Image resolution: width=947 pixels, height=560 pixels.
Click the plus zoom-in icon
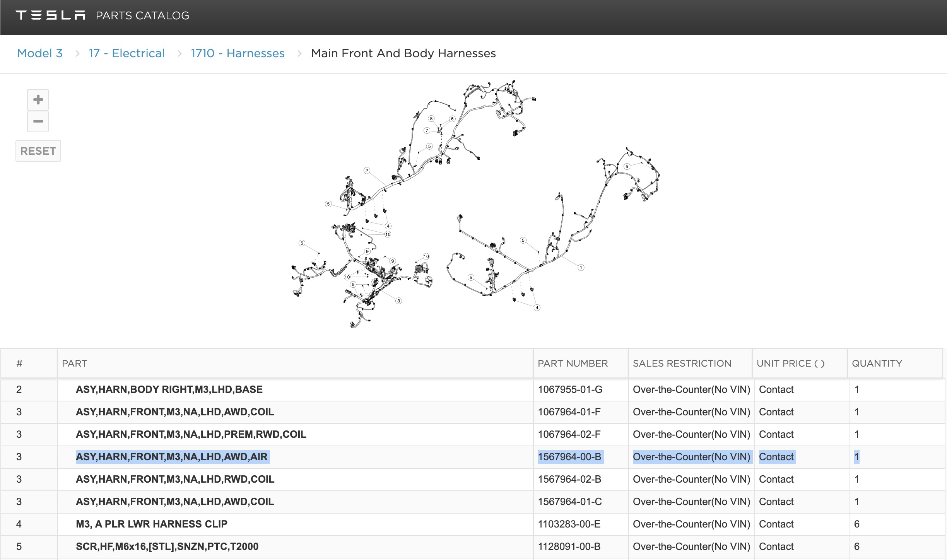38,100
